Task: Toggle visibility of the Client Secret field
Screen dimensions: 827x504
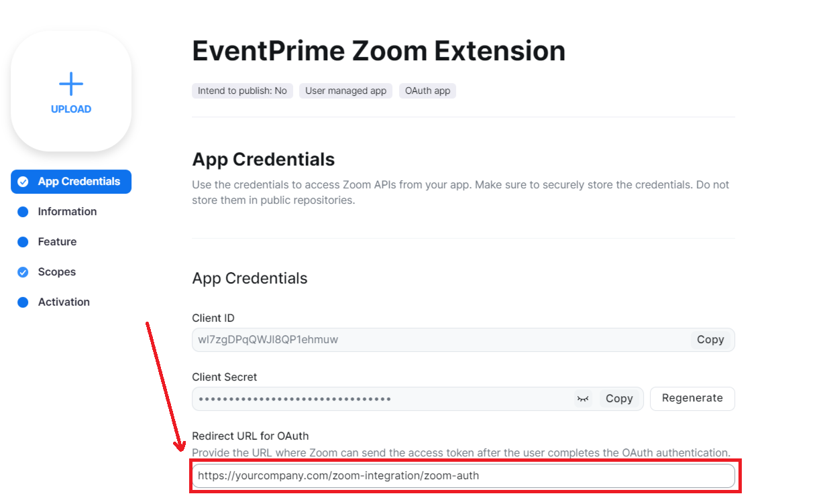Action: [583, 398]
